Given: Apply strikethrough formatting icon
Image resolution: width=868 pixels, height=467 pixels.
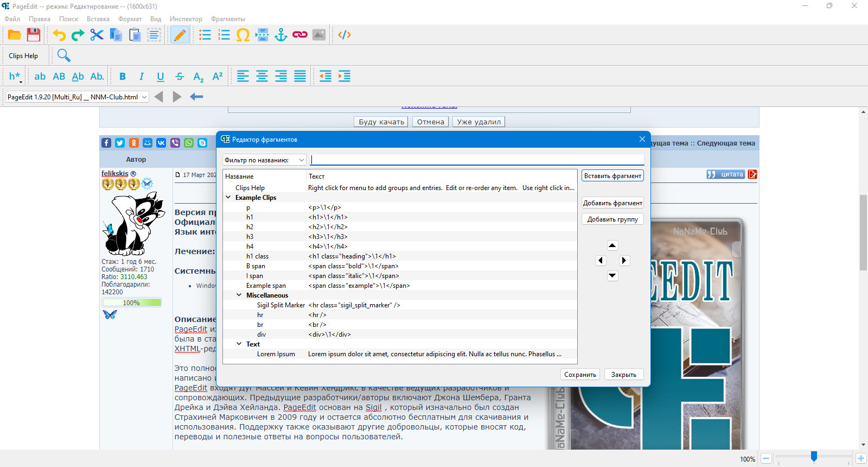Looking at the screenshot, I should point(180,77).
